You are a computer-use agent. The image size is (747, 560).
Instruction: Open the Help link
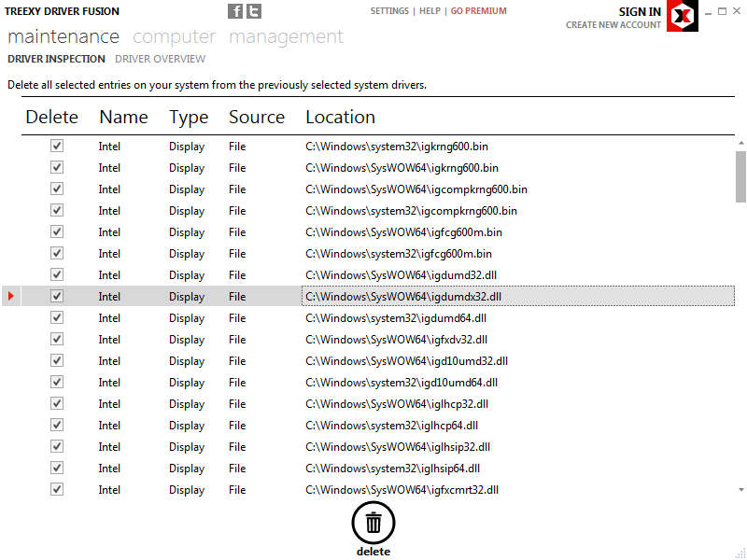(430, 11)
